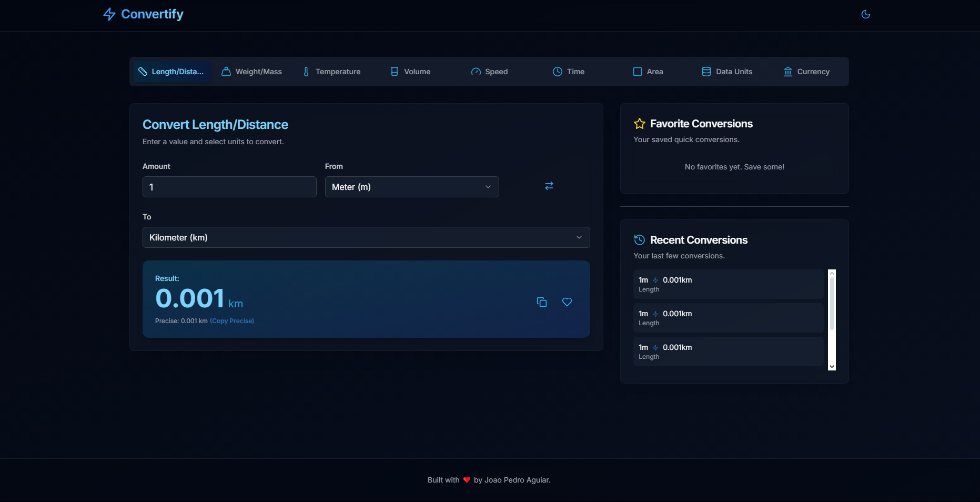Viewport: 980px width, 502px height.
Task: Open the Data Units tab
Action: point(727,72)
